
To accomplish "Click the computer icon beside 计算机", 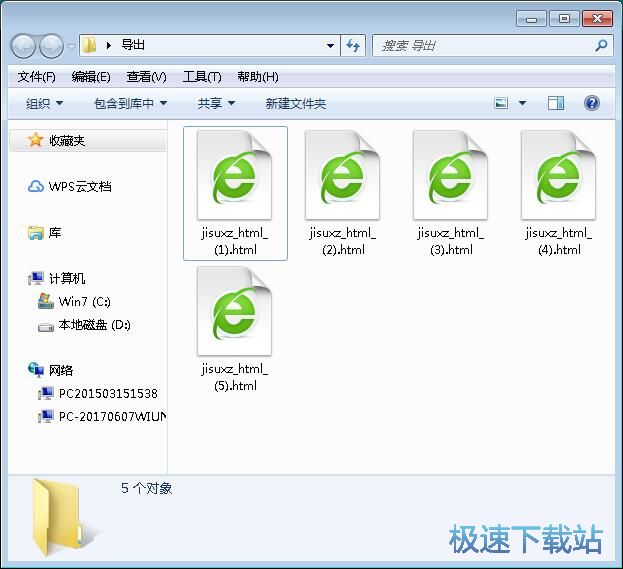I will [x=36, y=279].
